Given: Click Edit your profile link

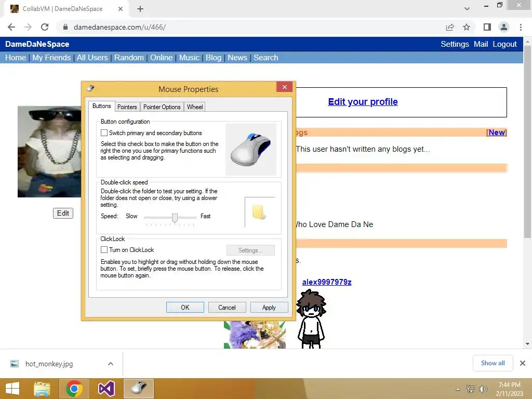Looking at the screenshot, I should (x=363, y=102).
